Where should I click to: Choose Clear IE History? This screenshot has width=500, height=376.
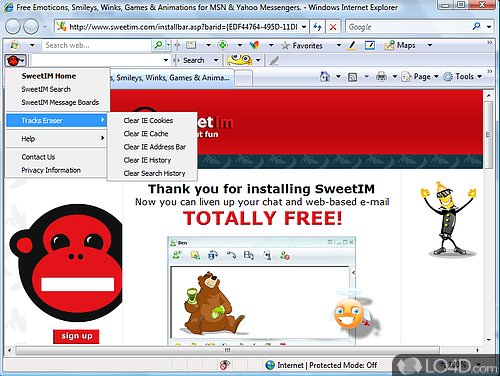click(x=152, y=160)
